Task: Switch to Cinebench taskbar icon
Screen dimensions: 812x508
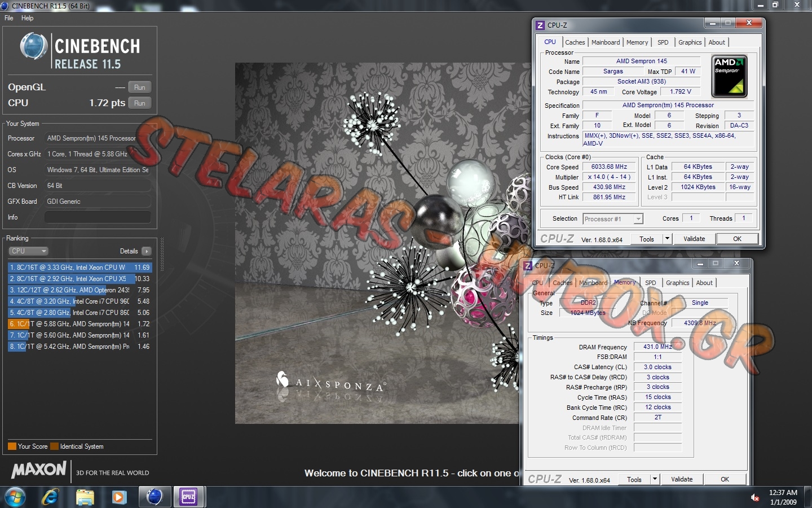Action: click(155, 497)
